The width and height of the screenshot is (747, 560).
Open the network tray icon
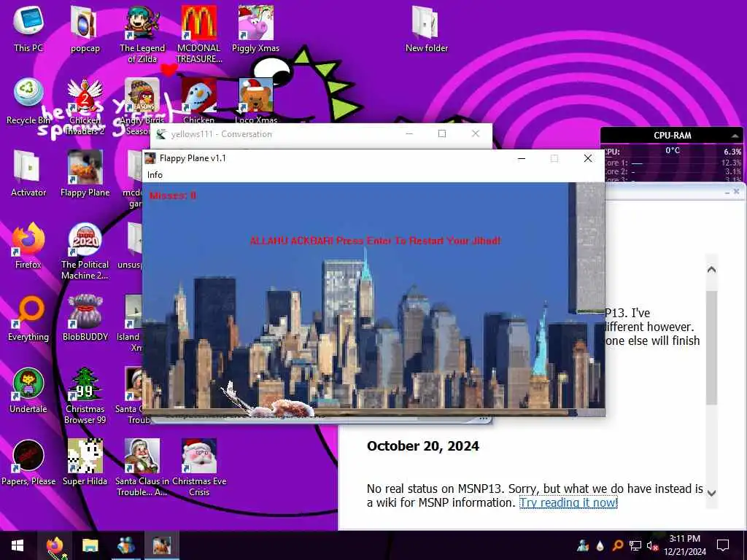[x=635, y=545]
